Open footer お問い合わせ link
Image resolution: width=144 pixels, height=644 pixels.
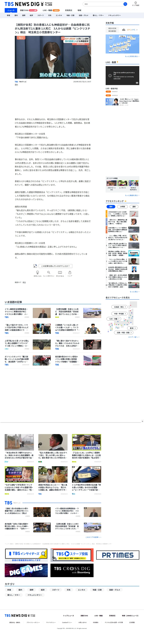tap(83, 623)
